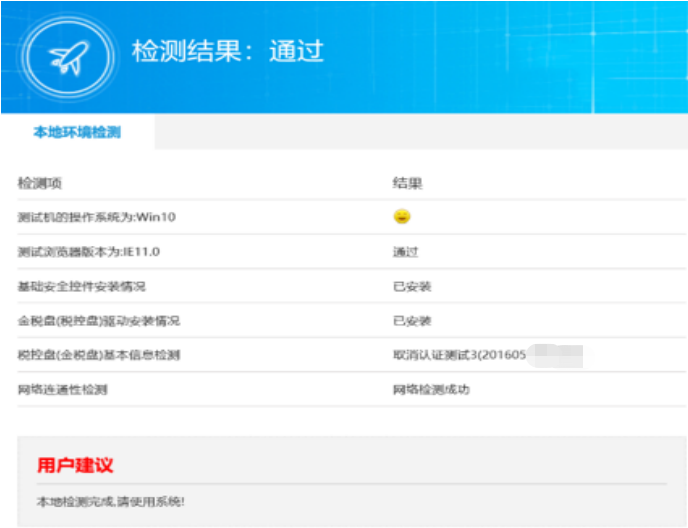Screen dimensions: 688x528
Task: Select the 本地检测完成,请使用系统! suggestion text
Action: point(111,500)
